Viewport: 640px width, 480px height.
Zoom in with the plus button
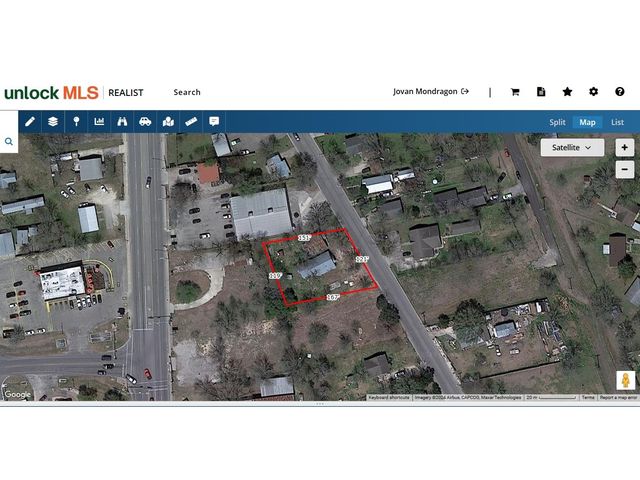624,147
